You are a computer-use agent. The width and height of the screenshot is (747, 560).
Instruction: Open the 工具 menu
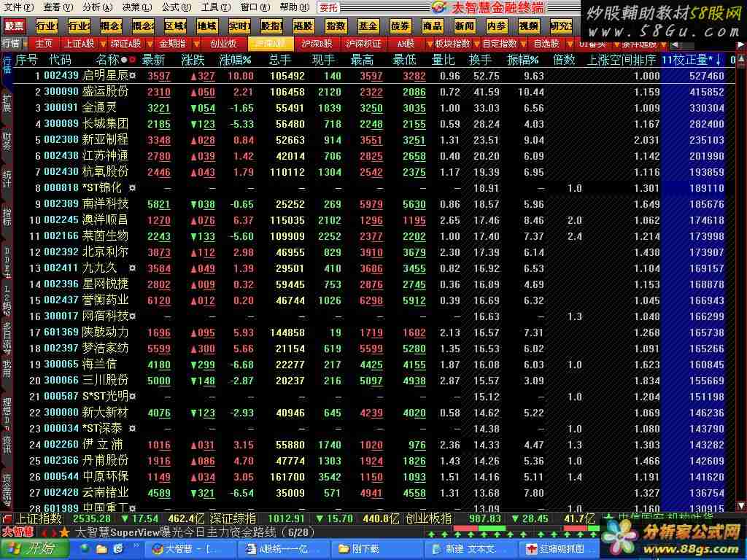click(215, 7)
